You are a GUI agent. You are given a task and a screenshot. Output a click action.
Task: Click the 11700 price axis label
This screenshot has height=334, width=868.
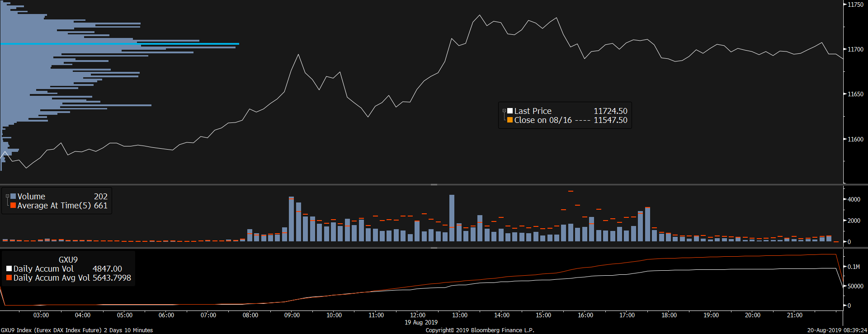click(x=855, y=49)
